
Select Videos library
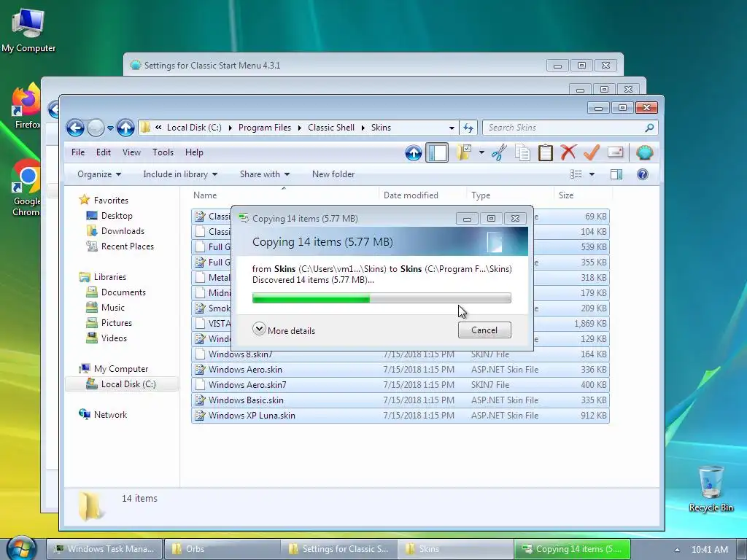pos(114,338)
